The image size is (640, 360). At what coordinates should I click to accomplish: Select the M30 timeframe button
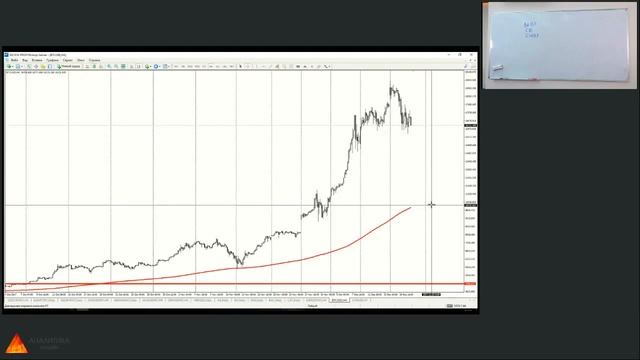pyautogui.click(x=197, y=66)
